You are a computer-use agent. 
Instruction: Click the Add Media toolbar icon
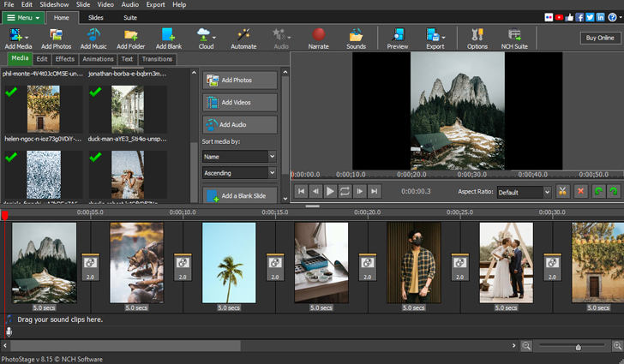[15, 35]
